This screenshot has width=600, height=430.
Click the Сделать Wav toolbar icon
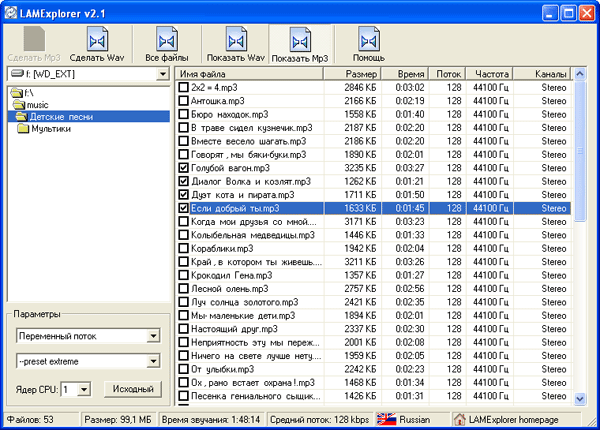click(x=97, y=39)
